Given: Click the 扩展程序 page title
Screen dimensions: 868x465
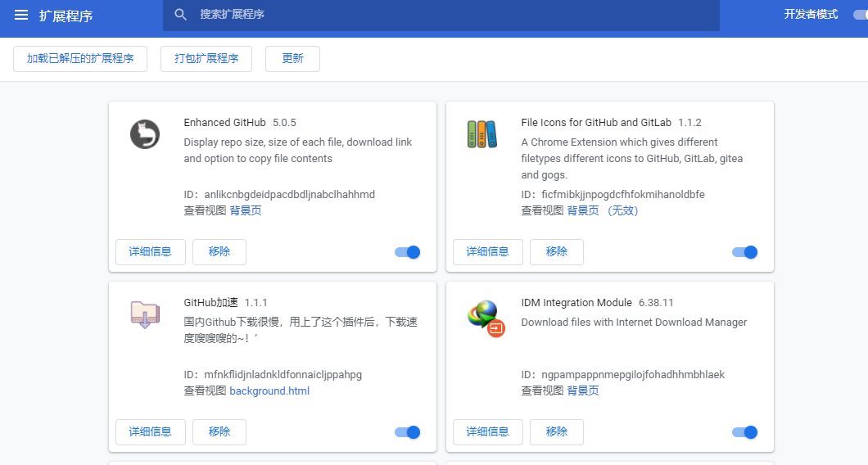Looking at the screenshot, I should [66, 16].
